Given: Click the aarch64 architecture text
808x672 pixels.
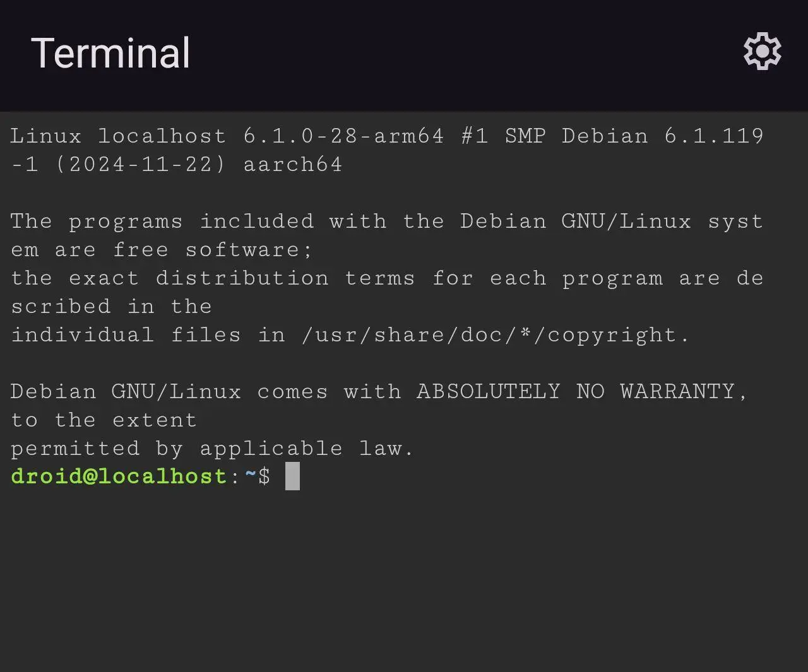Looking at the screenshot, I should coord(293,165).
